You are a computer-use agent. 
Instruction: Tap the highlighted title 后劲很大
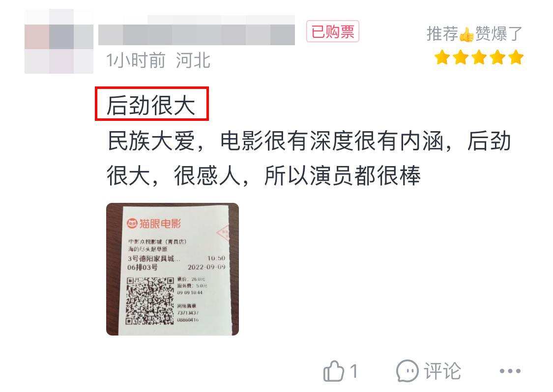pyautogui.click(x=151, y=105)
